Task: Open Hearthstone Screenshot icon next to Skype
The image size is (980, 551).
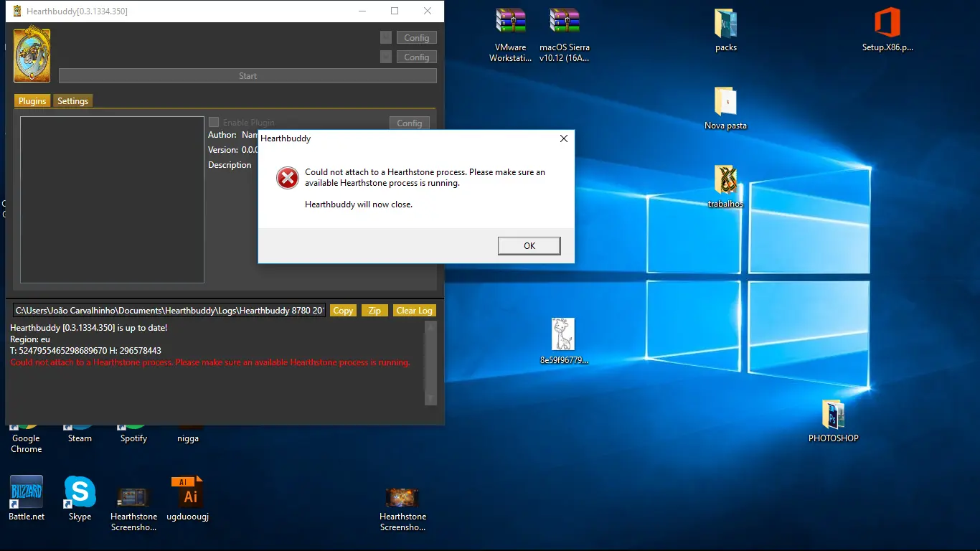Action: [x=133, y=509]
